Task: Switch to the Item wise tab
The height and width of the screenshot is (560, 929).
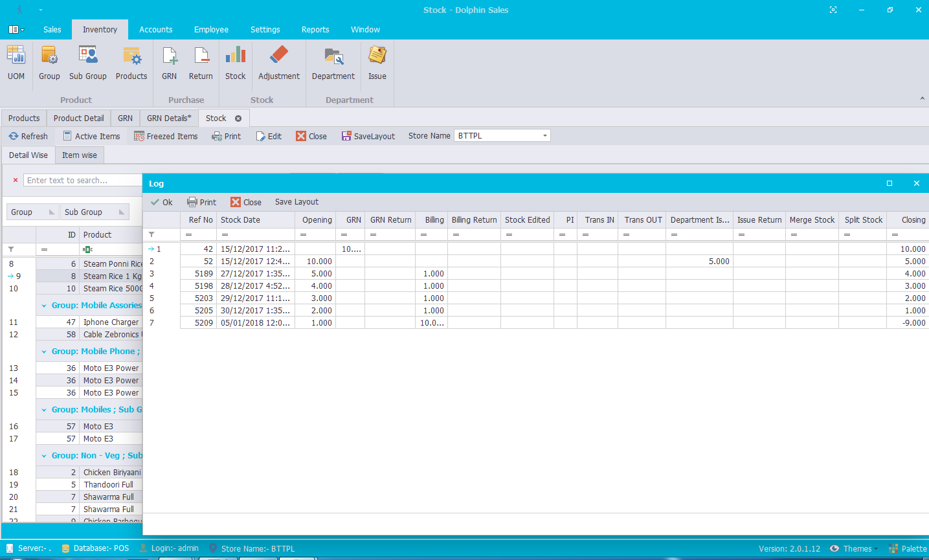Action: [80, 155]
